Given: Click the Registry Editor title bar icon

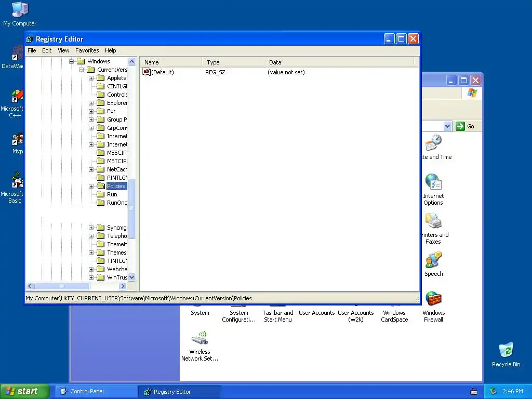Looking at the screenshot, I should [x=30, y=39].
